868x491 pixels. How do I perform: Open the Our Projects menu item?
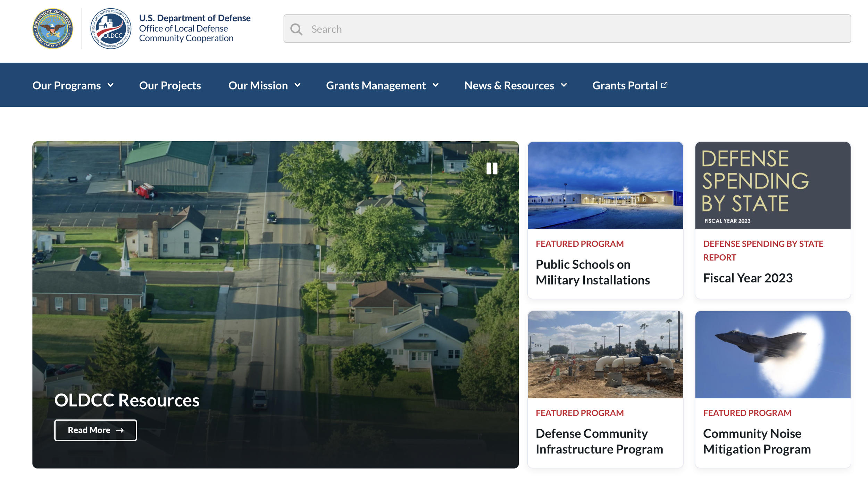[x=170, y=85]
